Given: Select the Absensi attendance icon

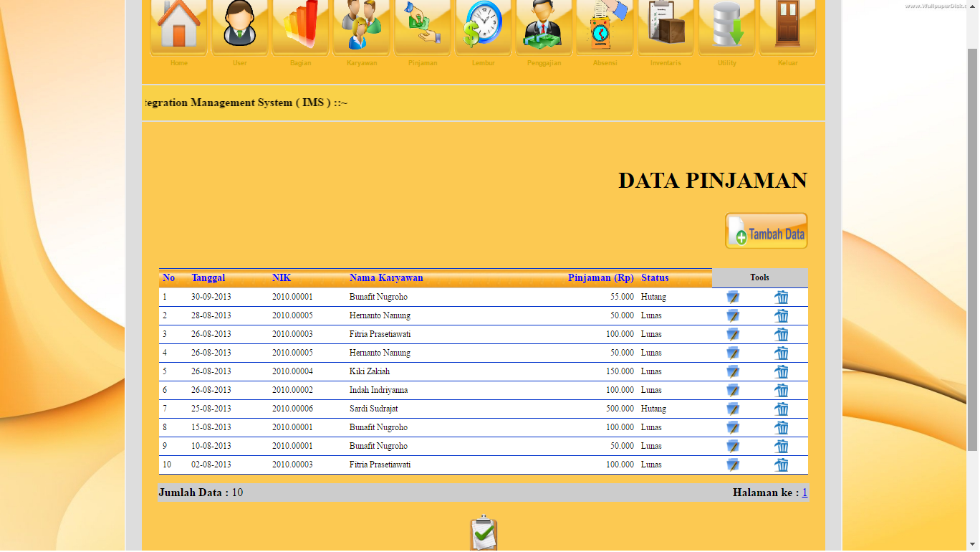Looking at the screenshot, I should pyautogui.click(x=605, y=27).
